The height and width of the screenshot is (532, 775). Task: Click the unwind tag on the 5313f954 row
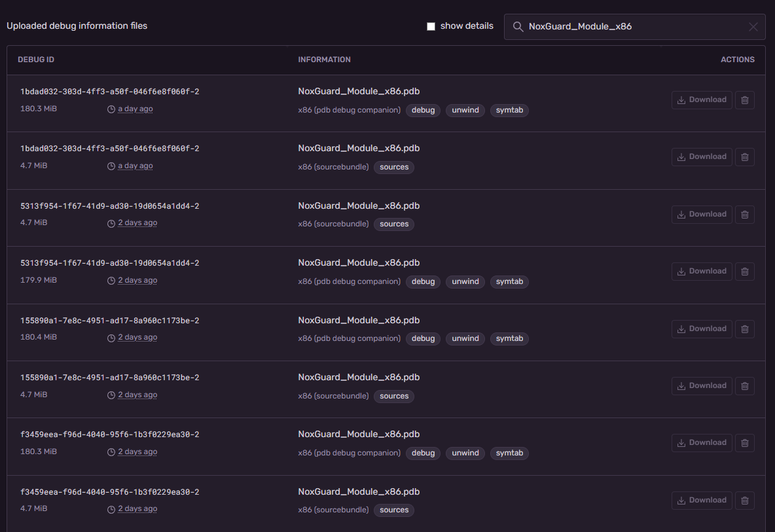point(465,281)
